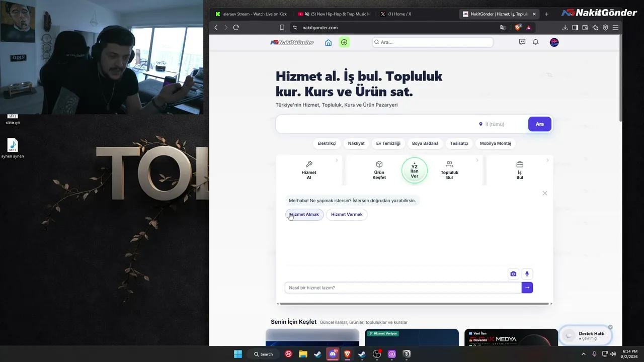Viewport: 644px width, 362px height.
Task: Select the Tesisatçı quick filter chip
Action: [x=459, y=143]
